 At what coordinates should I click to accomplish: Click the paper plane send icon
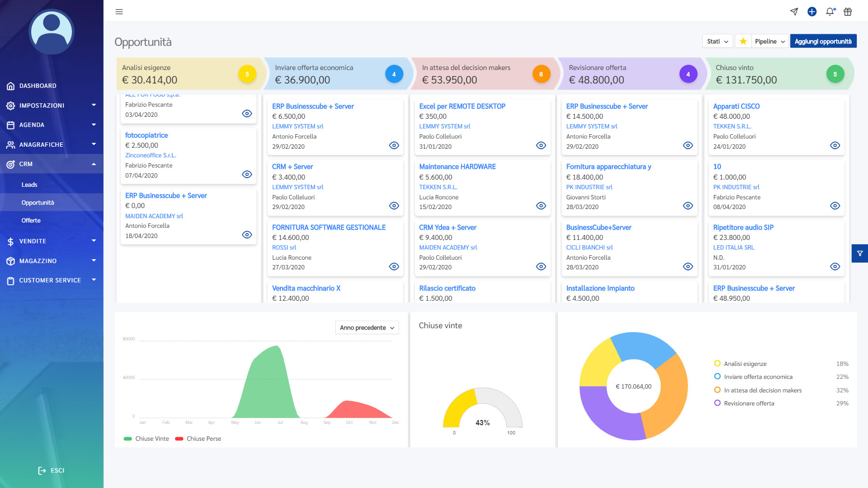coord(794,12)
